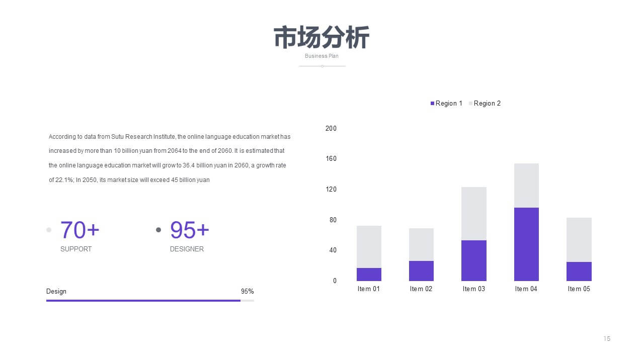Click the Design progress bar

coord(150,300)
